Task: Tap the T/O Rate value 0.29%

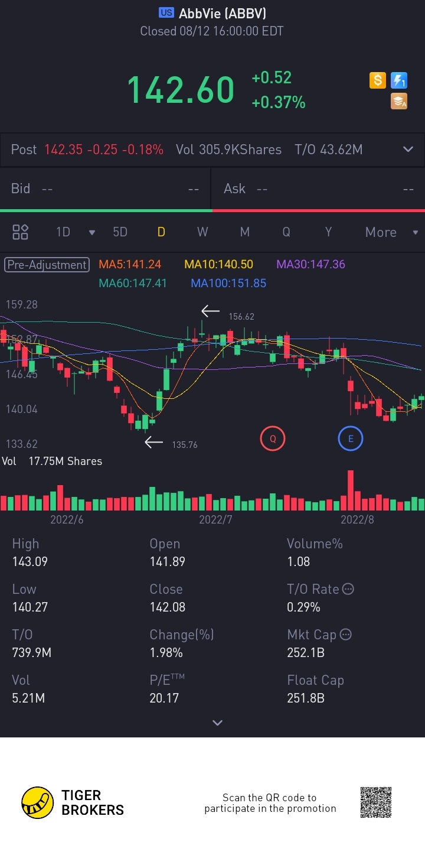Action: (x=303, y=607)
